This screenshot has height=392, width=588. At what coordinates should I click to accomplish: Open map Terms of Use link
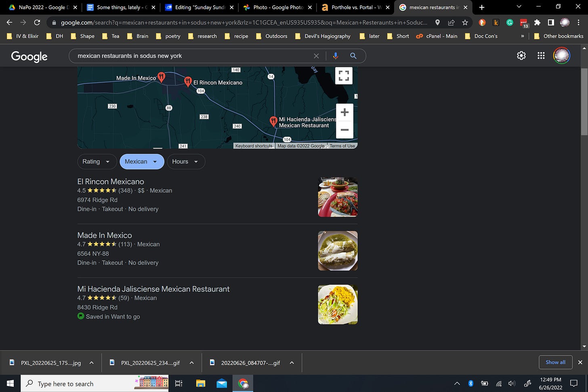(342, 146)
